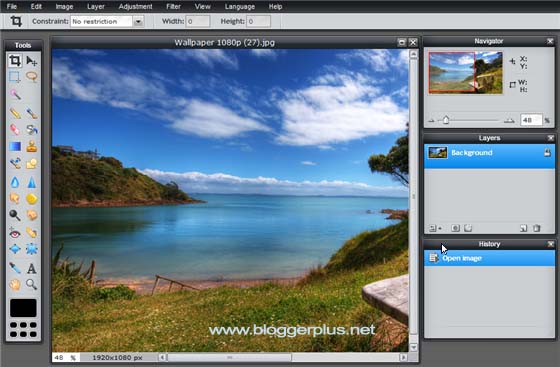Image resolution: width=560 pixels, height=367 pixels.
Task: Select the Spot Heal bandage tool
Action: tap(31, 233)
